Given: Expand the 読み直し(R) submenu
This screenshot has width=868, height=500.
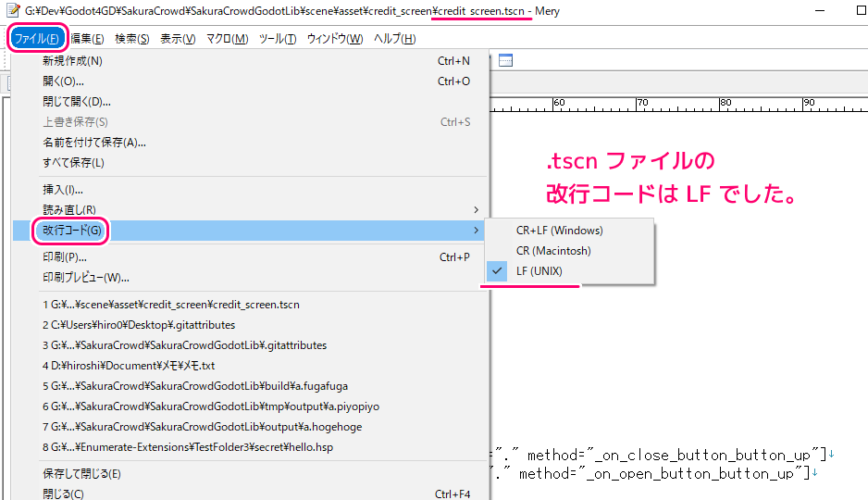Looking at the screenshot, I should coord(68,210).
